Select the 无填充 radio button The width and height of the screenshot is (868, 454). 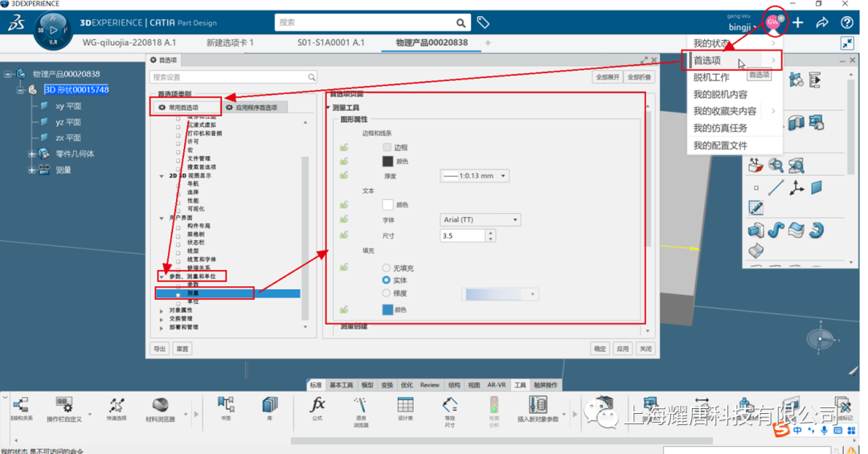point(387,268)
